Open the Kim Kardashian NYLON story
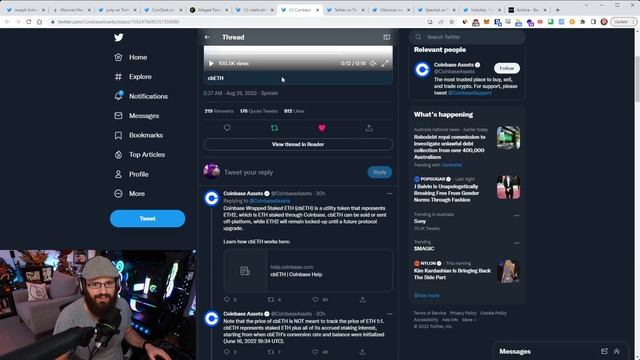640x360 pixels. 467,271
